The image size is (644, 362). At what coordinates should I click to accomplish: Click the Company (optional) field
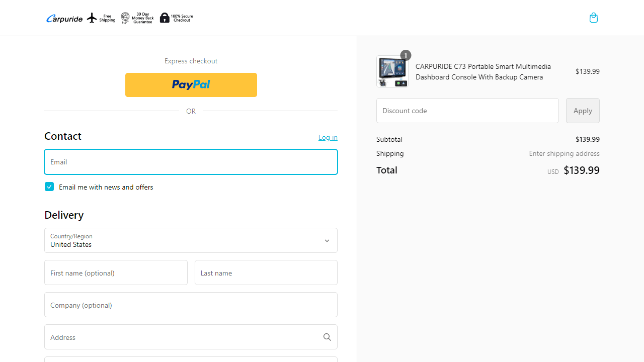coord(191,305)
